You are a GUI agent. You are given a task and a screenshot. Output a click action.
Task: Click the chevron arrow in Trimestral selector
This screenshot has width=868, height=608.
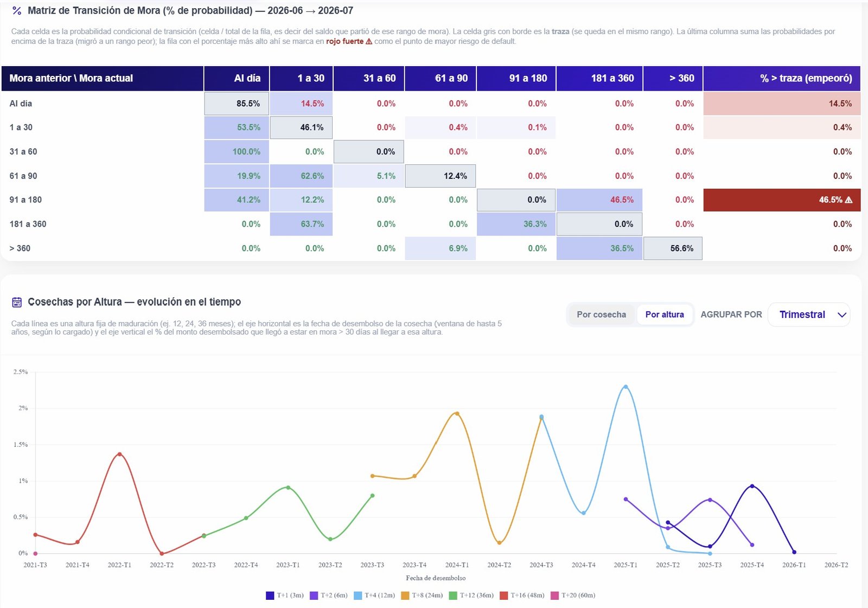click(x=842, y=315)
